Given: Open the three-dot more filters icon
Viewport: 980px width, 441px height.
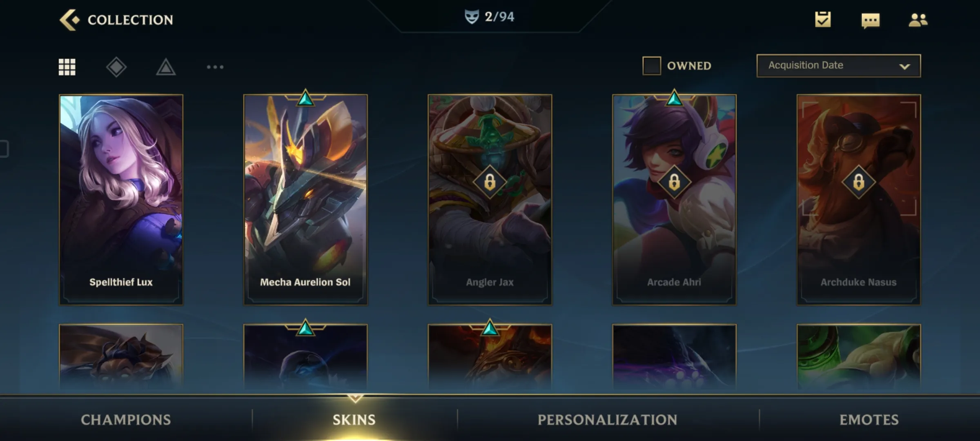Looking at the screenshot, I should coord(215,67).
